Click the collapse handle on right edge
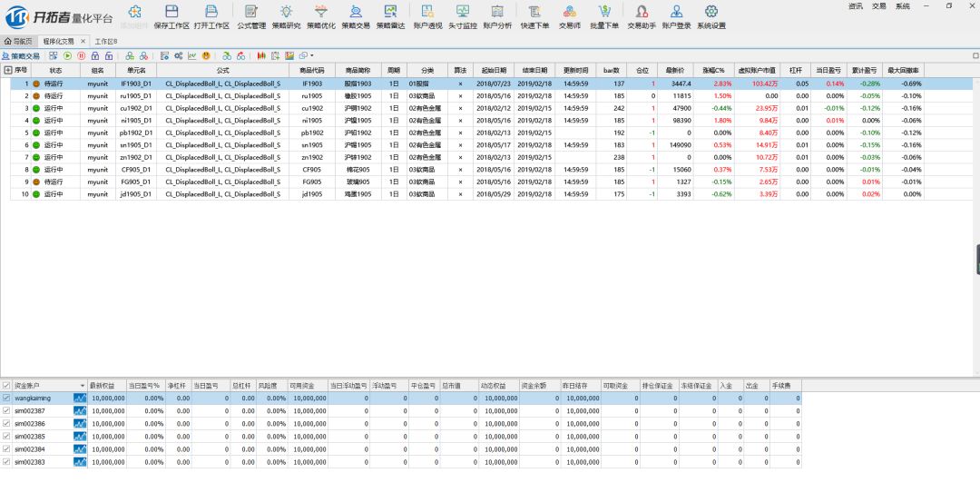Screen dimensions: 980x492 coord(977,260)
